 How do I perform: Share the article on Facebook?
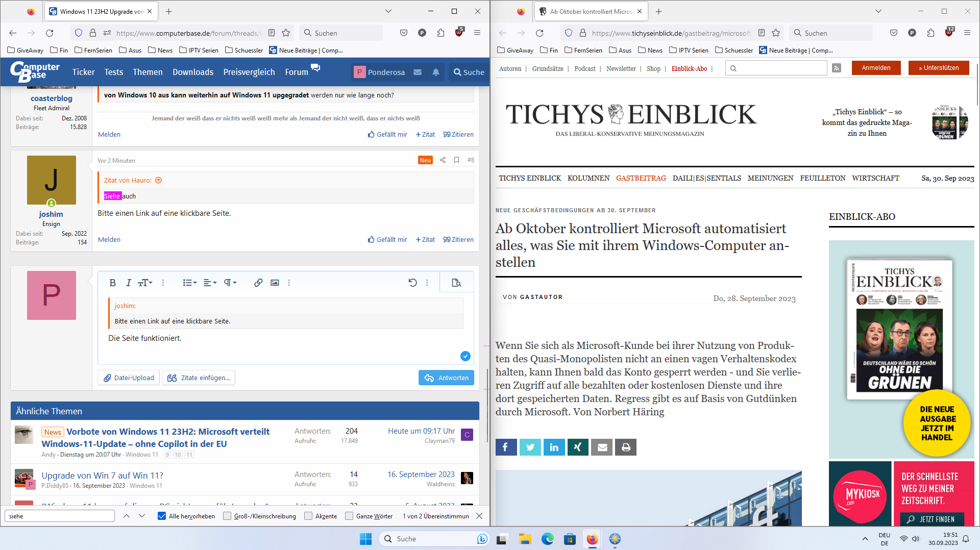point(506,447)
